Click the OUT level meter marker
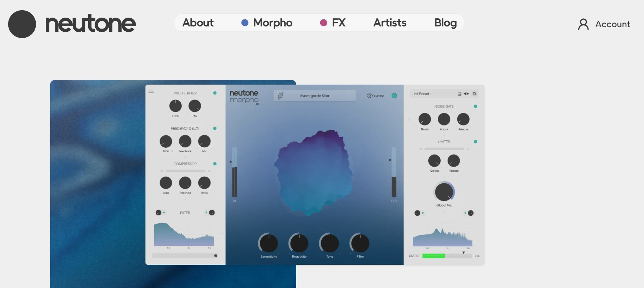 tap(390, 160)
